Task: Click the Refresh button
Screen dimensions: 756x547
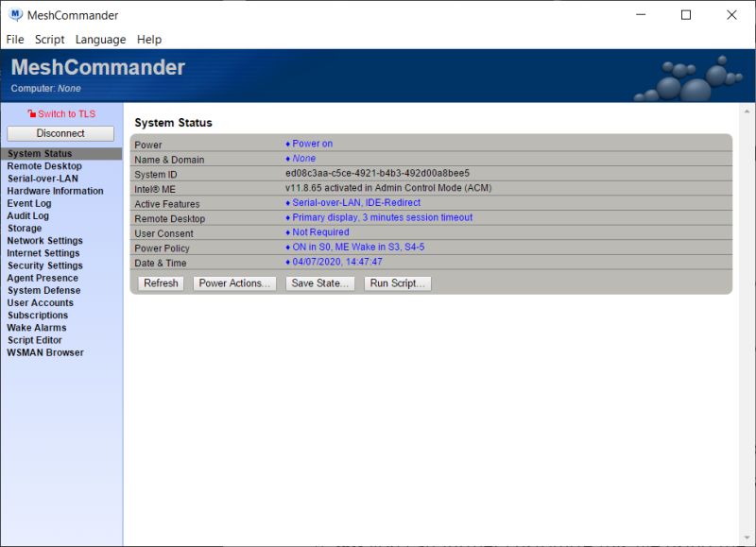Action: tap(160, 282)
